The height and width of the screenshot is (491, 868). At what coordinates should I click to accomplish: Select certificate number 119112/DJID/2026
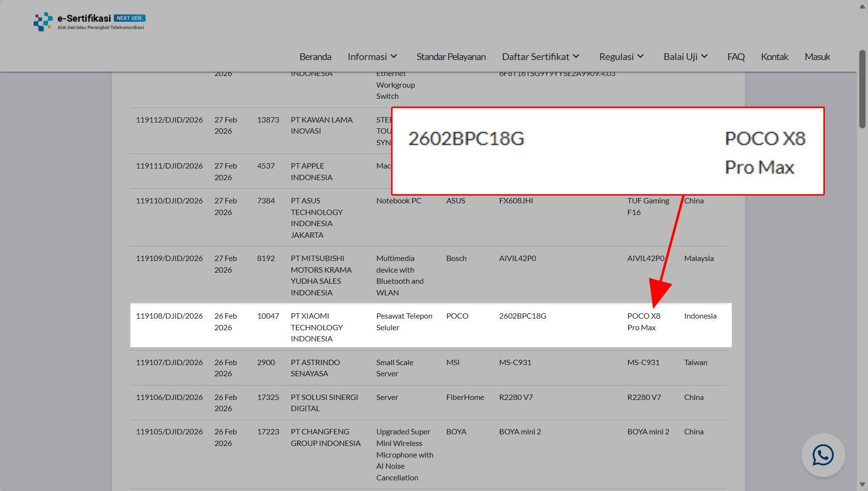point(169,120)
